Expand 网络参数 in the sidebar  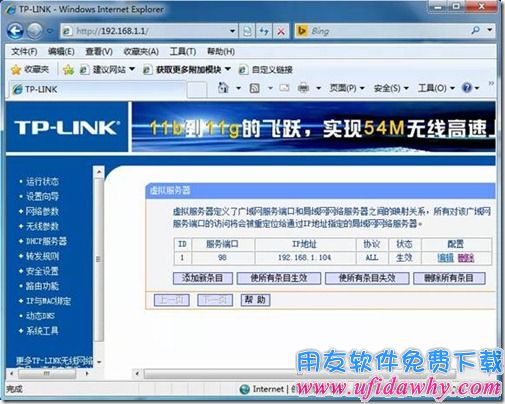42,211
